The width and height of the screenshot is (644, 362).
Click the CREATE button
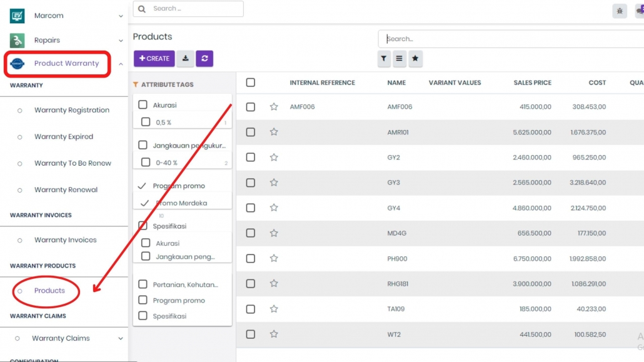click(x=154, y=58)
